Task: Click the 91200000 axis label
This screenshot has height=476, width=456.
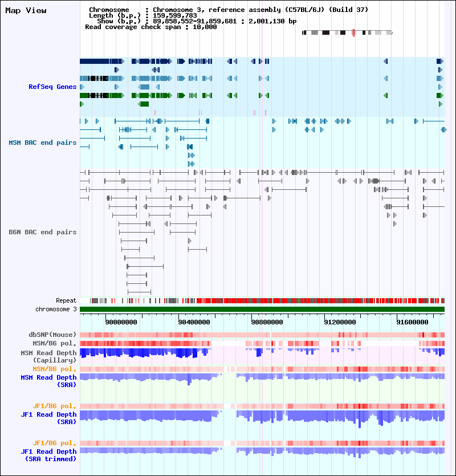Action: [x=340, y=322]
